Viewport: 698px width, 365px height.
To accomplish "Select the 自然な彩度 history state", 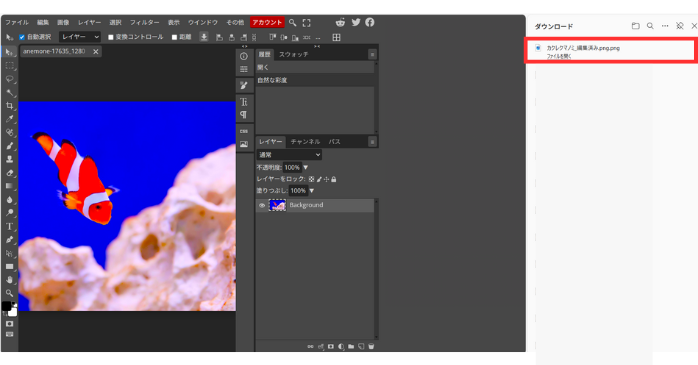I will coord(315,80).
